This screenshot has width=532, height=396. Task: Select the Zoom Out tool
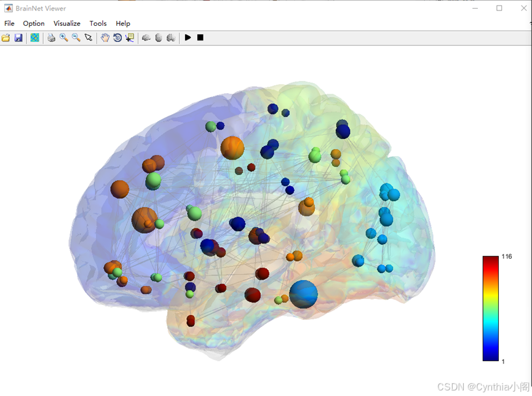[76, 38]
